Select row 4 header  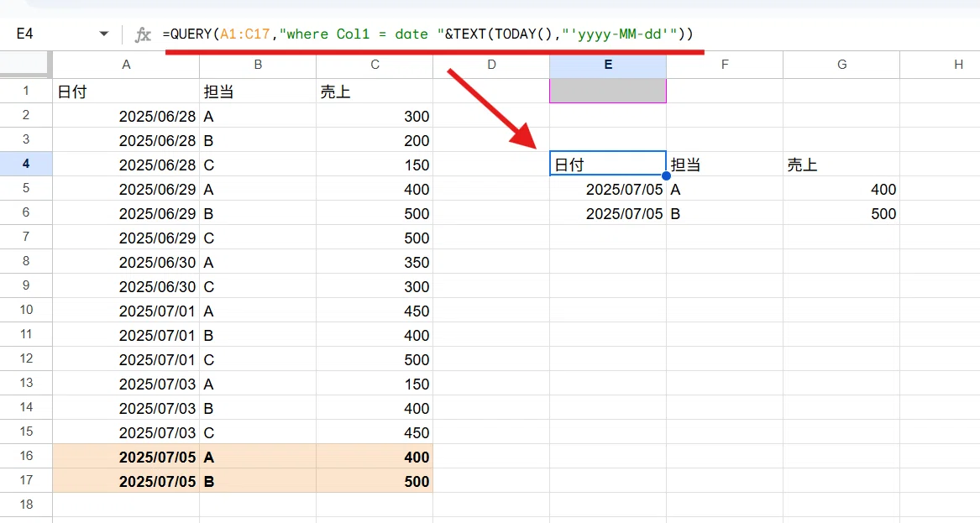click(26, 164)
